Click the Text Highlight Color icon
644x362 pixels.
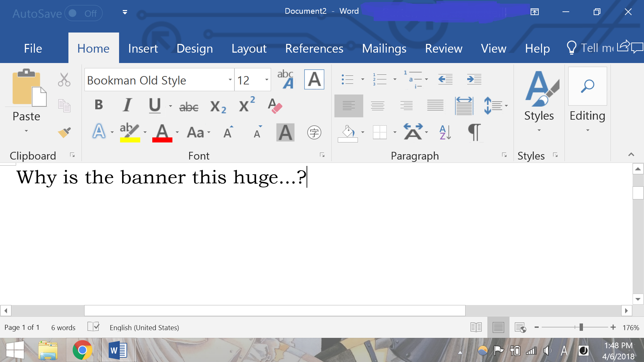pyautogui.click(x=129, y=132)
